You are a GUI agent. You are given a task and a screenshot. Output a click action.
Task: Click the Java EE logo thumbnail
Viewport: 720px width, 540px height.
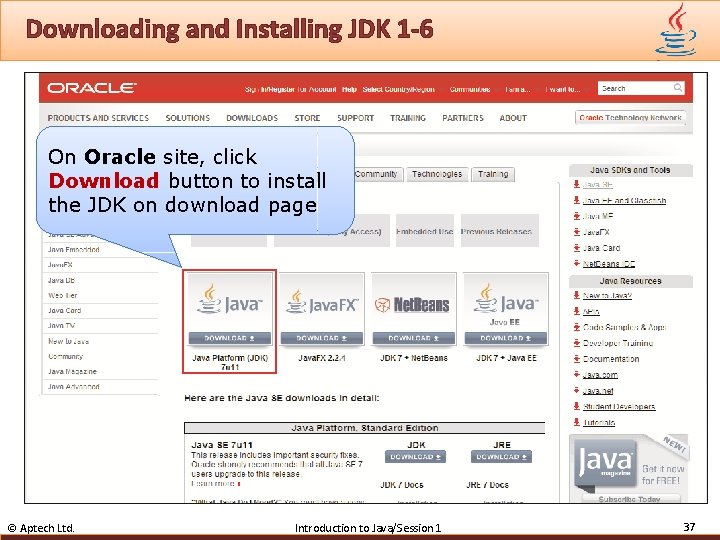click(506, 303)
